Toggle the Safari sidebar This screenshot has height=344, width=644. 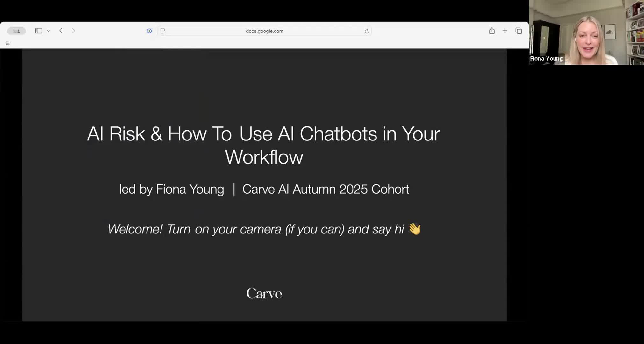39,31
